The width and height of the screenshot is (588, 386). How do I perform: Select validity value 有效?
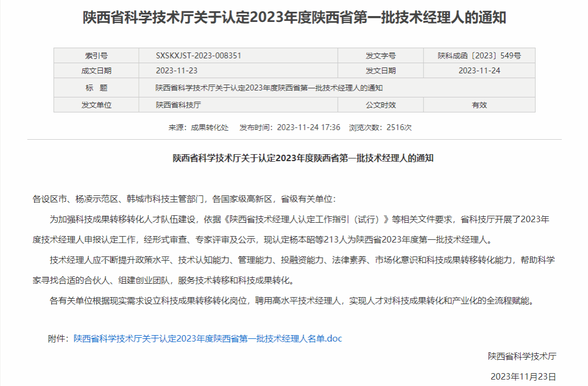[x=479, y=105]
